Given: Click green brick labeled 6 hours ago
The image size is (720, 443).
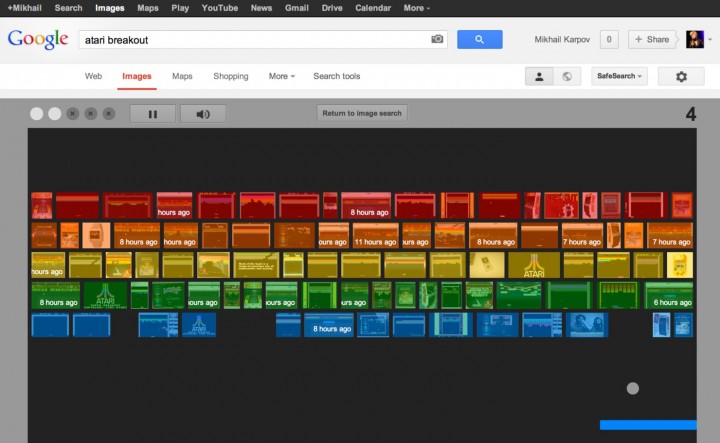Looking at the screenshot, I should [669, 295].
